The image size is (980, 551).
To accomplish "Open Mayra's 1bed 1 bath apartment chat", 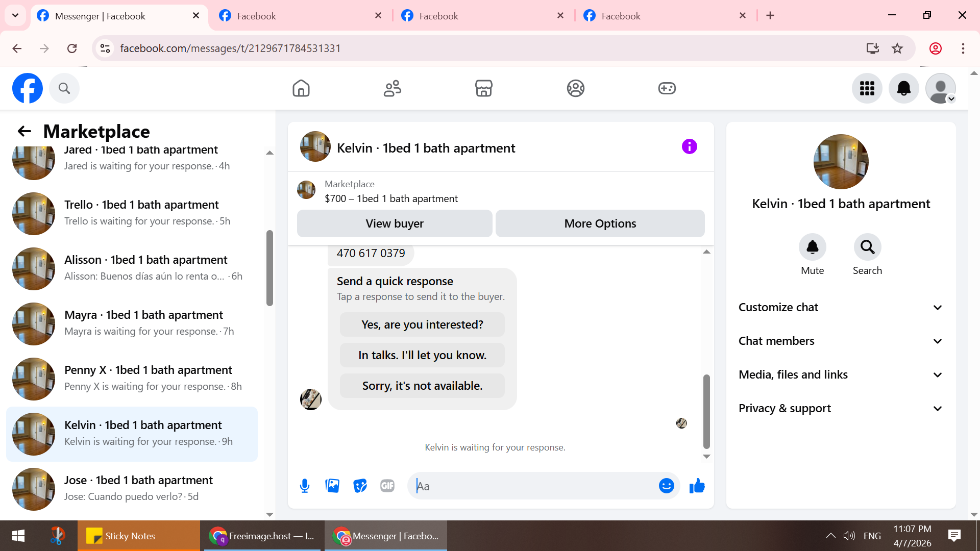I will [x=132, y=323].
